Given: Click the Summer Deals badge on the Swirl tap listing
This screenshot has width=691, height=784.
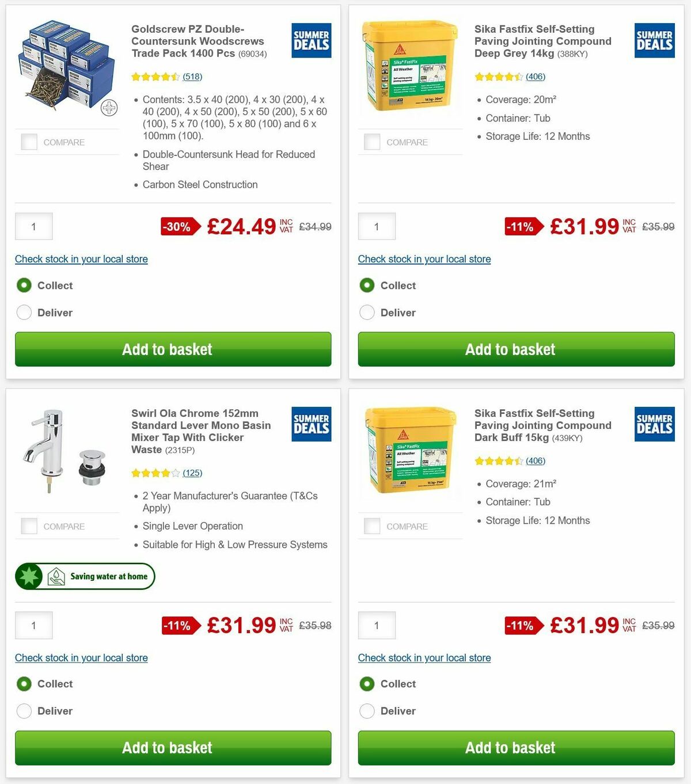Looking at the screenshot, I should point(311,424).
